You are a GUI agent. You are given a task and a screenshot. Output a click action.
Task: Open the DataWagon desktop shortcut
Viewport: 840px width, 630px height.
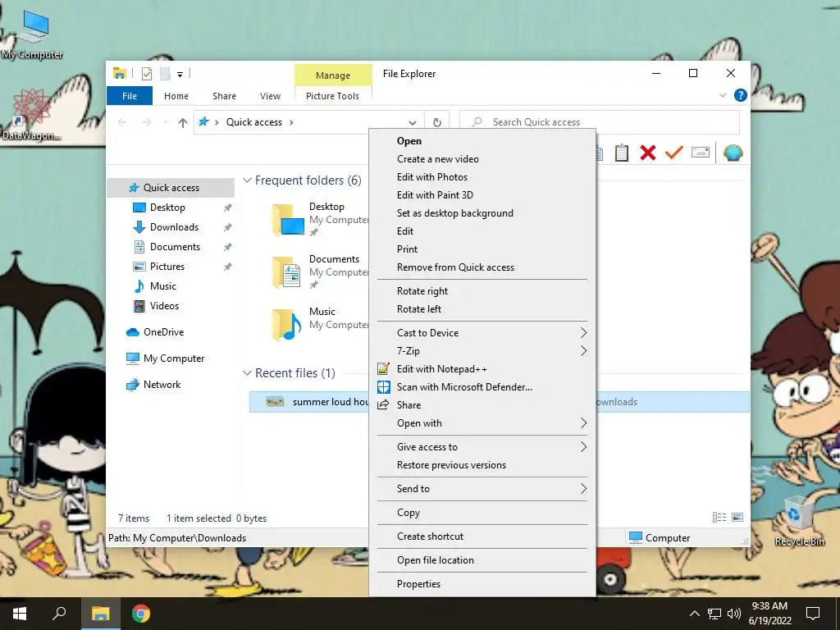pos(31,115)
